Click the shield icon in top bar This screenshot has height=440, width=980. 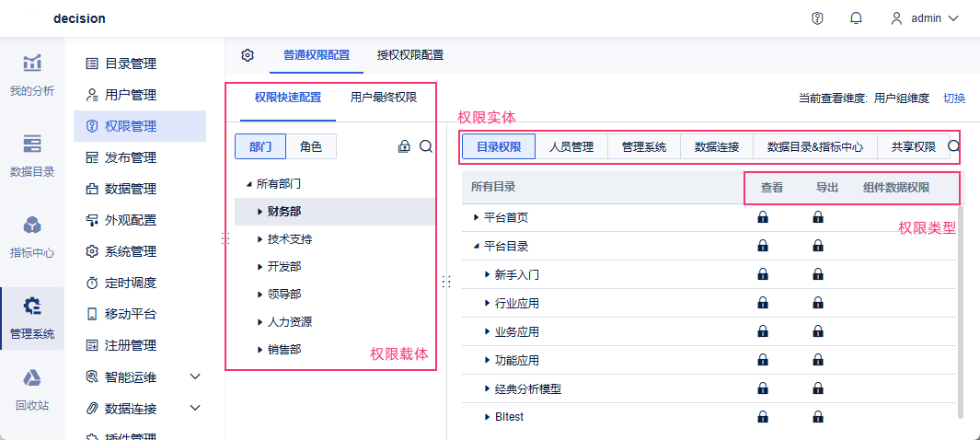[x=817, y=18]
